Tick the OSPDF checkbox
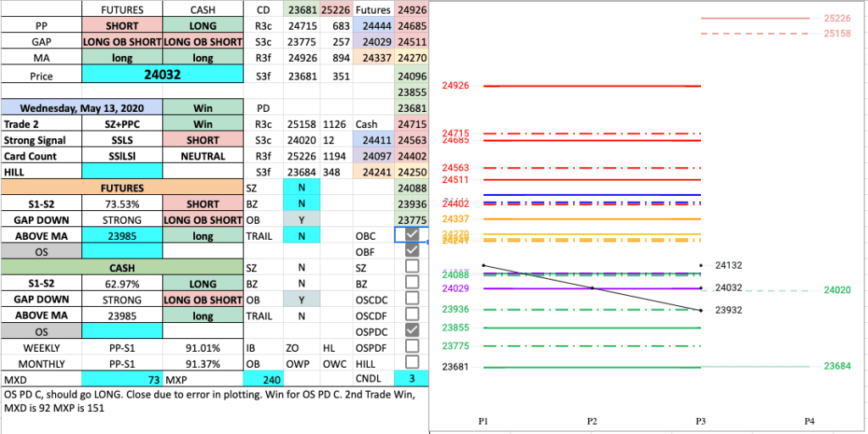This screenshot has height=434, width=868. tap(411, 346)
